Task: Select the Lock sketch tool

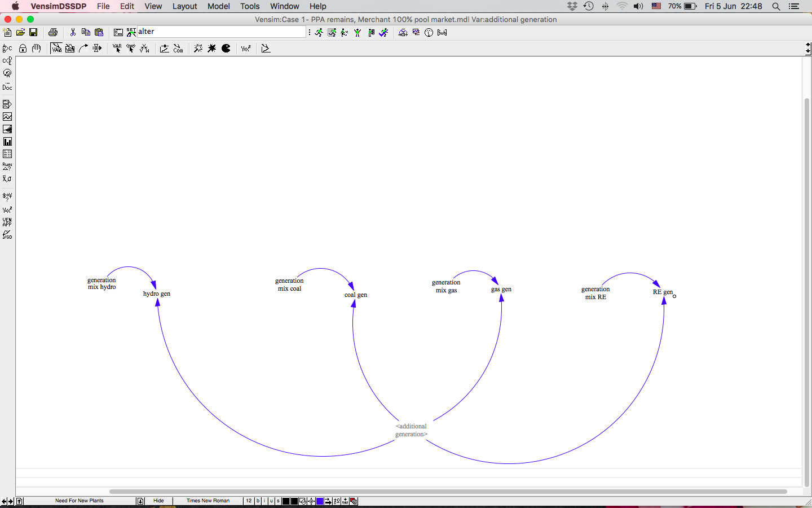Action: click(23, 49)
